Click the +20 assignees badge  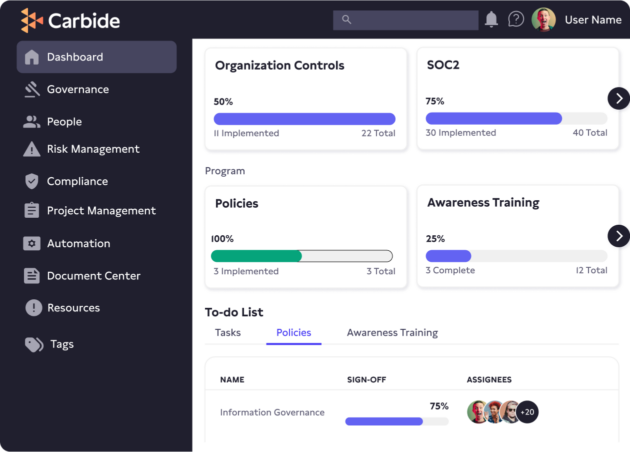(x=527, y=412)
